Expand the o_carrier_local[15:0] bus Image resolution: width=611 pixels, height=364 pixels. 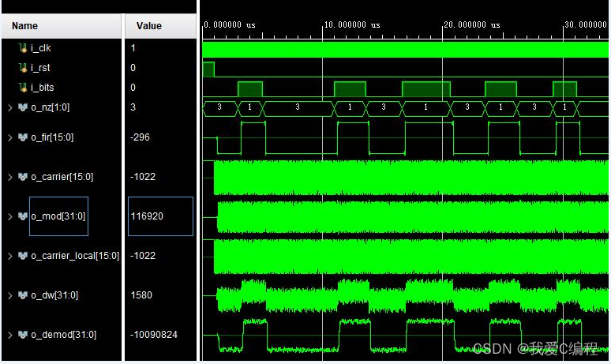[9, 256]
